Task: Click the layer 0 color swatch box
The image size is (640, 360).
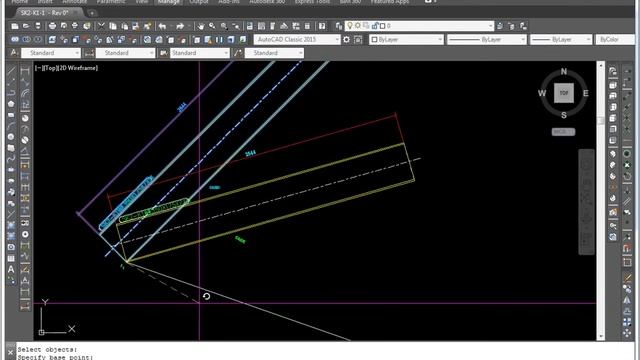Action: click(382, 26)
